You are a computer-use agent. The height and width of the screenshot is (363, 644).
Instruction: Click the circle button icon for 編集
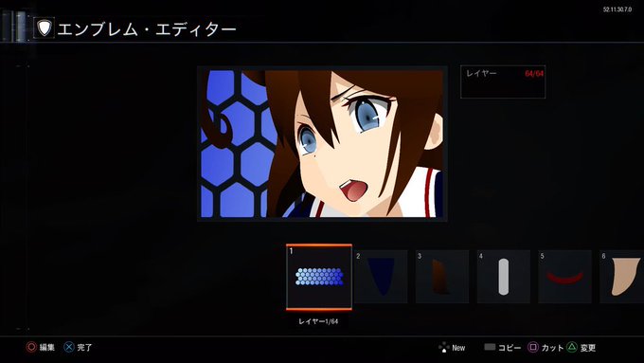31,347
